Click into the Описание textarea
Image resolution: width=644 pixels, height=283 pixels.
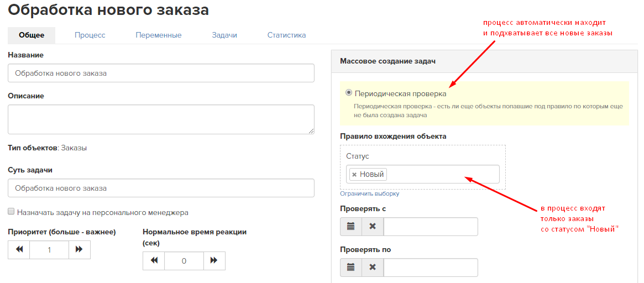161,119
